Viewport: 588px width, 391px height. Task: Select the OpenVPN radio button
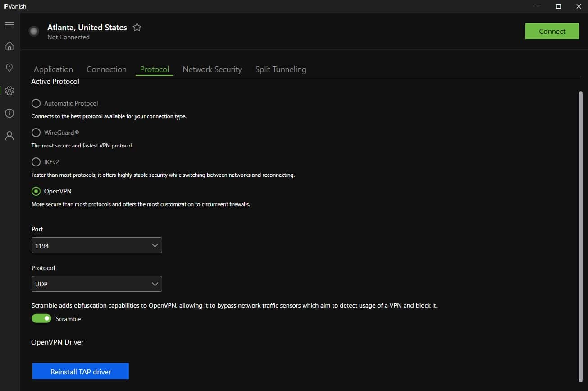click(36, 191)
